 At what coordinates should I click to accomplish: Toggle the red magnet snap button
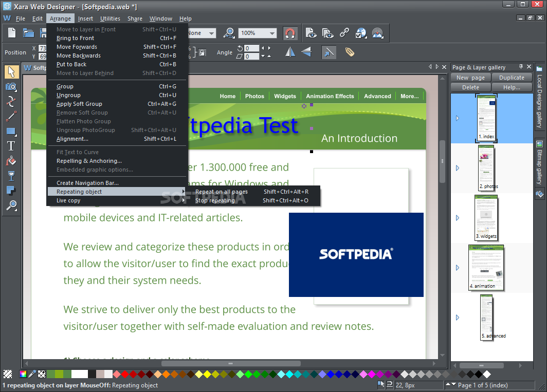coord(290,33)
